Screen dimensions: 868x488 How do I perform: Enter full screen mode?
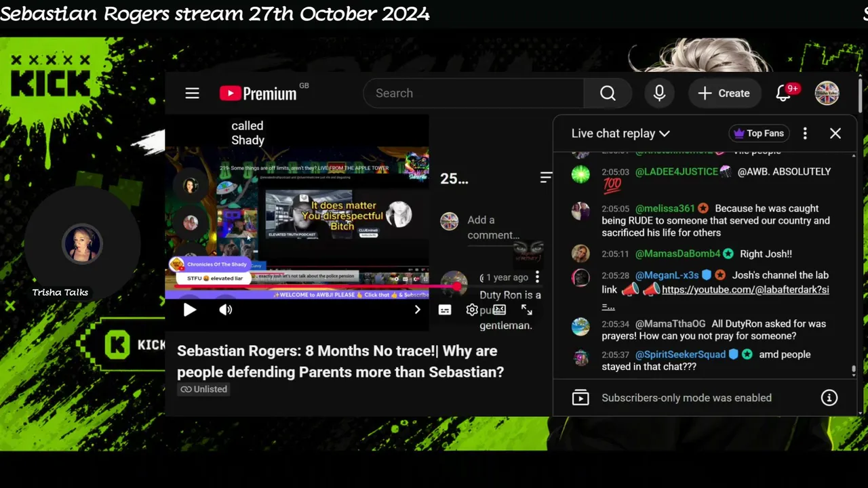click(526, 310)
